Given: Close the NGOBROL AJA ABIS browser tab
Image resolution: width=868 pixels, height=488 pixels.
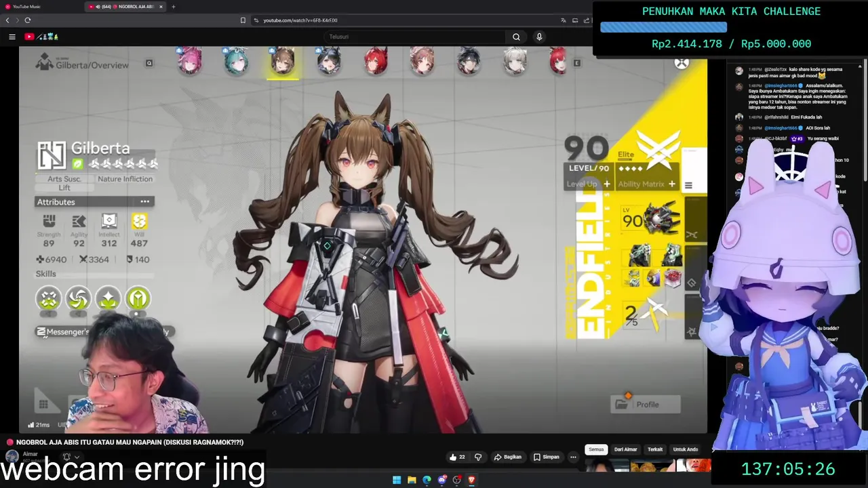Looking at the screenshot, I should coord(161,7).
